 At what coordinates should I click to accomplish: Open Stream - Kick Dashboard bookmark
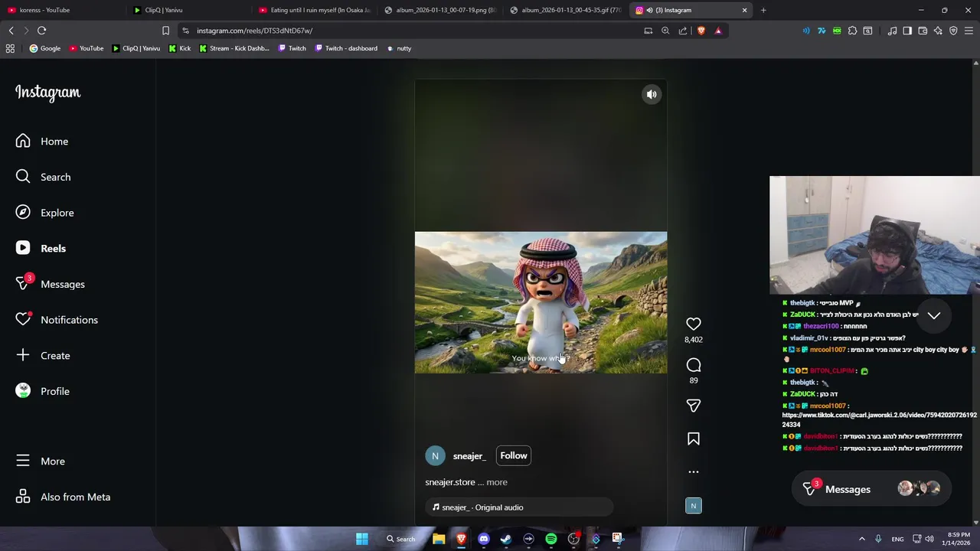click(234, 48)
